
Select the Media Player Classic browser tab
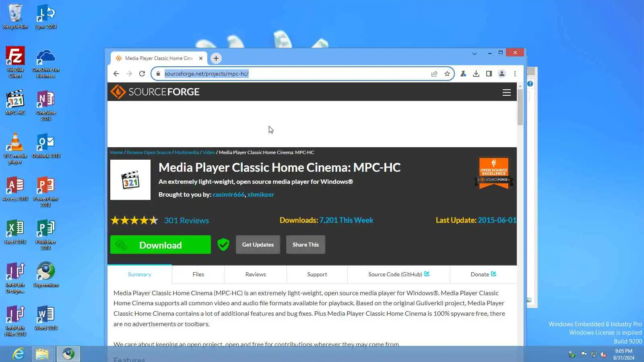(x=159, y=58)
